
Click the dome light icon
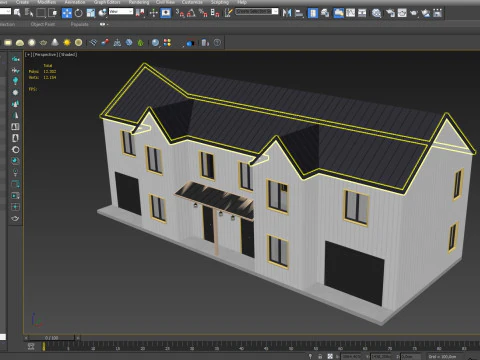pos(20,43)
